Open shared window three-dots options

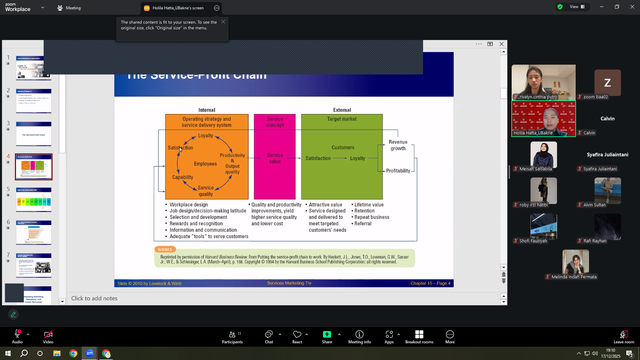[x=479, y=44]
